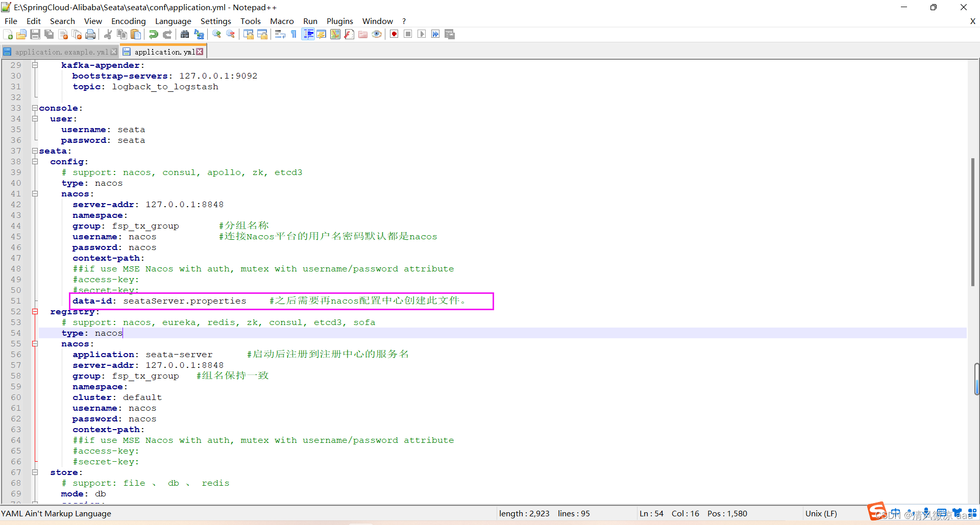Viewport: 980px width, 525px height.
Task: Toggle word wrap in toolbar
Action: [280, 34]
